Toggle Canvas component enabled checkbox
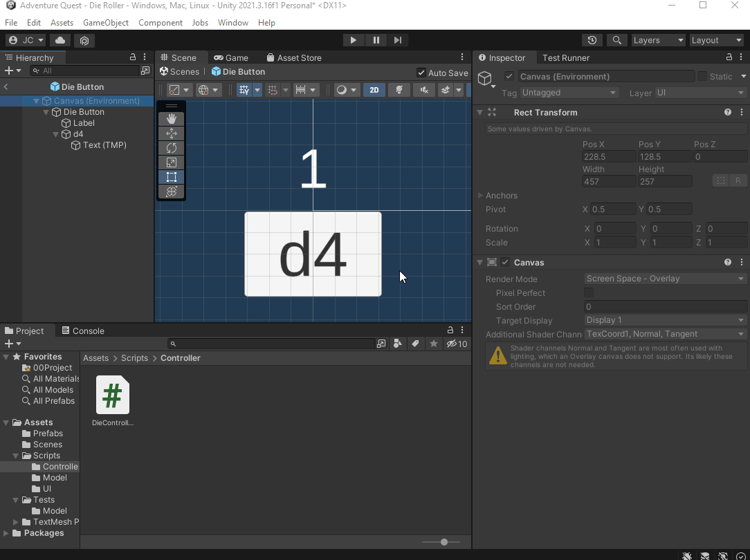Image resolution: width=750 pixels, height=560 pixels. click(505, 262)
